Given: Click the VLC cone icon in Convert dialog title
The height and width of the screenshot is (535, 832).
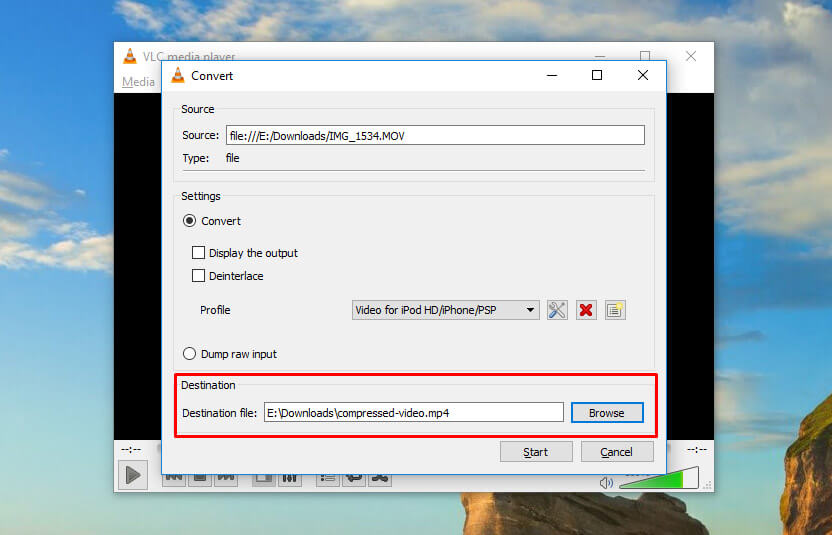Looking at the screenshot, I should (x=178, y=75).
